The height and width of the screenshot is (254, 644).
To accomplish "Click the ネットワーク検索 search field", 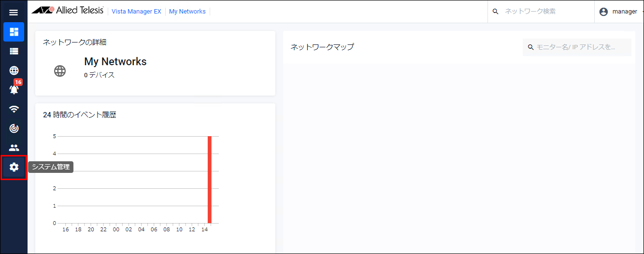I will [545, 12].
